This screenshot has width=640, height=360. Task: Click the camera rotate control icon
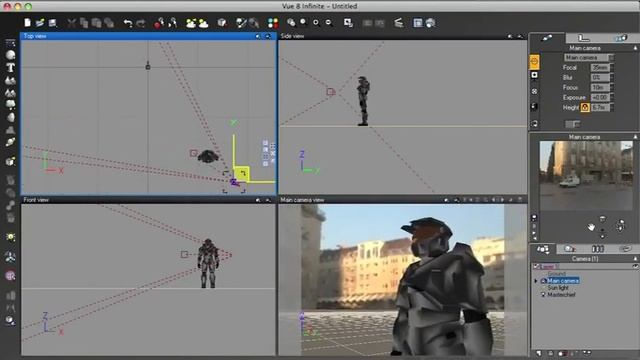coord(620,226)
